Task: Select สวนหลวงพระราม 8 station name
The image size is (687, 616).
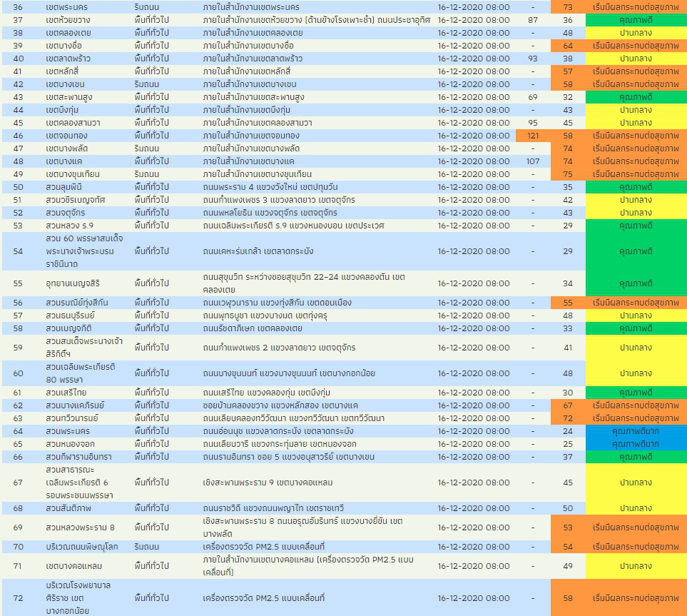Action: point(80,527)
